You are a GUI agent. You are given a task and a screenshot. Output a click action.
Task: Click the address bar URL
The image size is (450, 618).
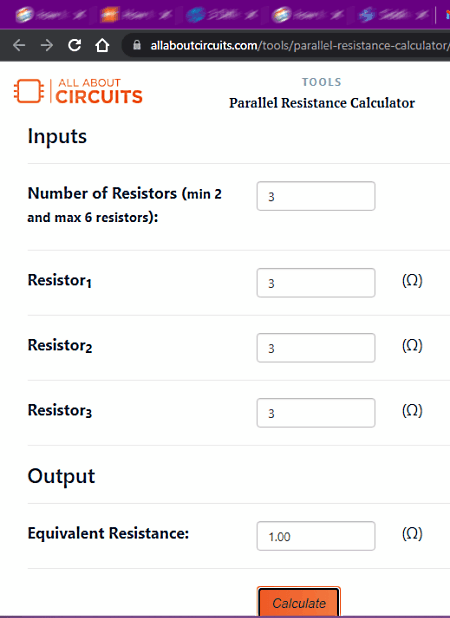[299, 46]
